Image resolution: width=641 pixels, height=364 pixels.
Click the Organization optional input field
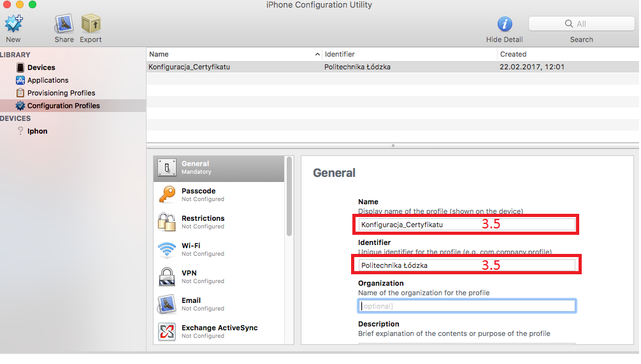(466, 306)
